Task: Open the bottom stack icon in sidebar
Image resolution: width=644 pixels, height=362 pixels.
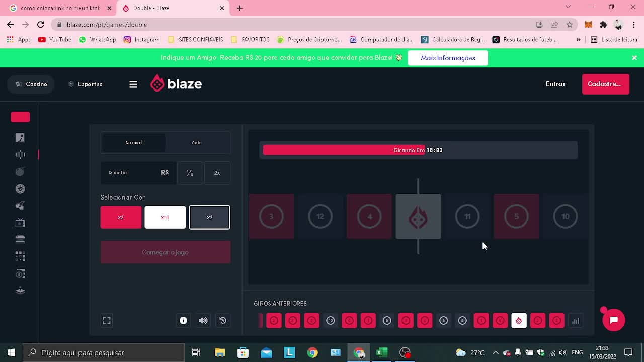Action: point(20,291)
